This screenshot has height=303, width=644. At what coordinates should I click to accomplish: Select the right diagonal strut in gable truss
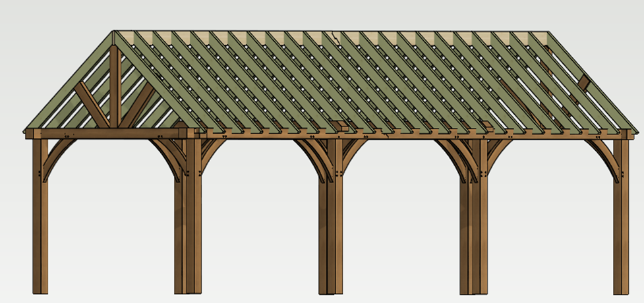[x=138, y=106]
